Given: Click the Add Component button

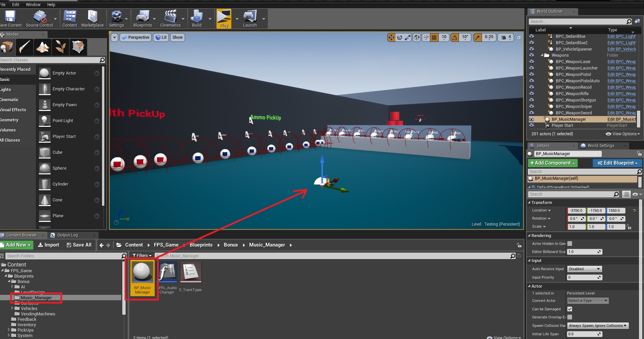Looking at the screenshot, I should tap(552, 163).
